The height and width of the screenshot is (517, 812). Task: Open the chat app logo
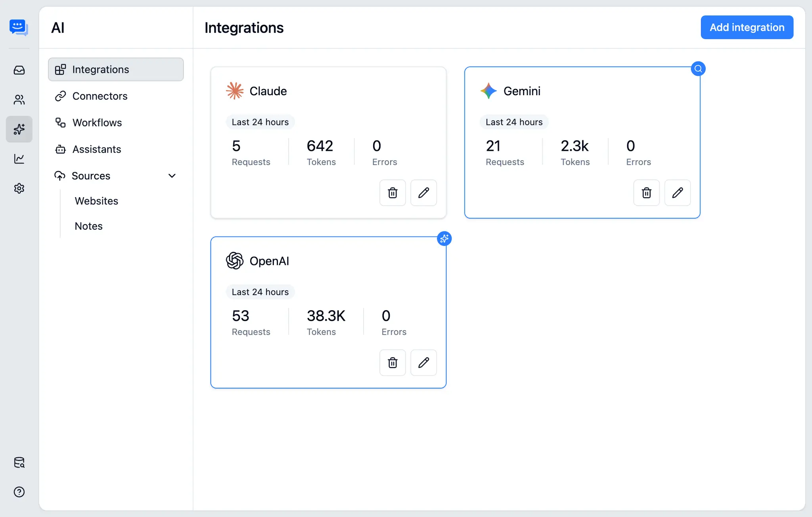click(19, 28)
